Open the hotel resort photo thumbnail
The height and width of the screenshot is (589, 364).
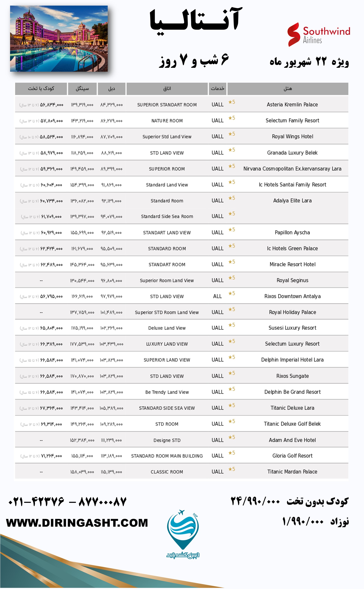click(59, 38)
